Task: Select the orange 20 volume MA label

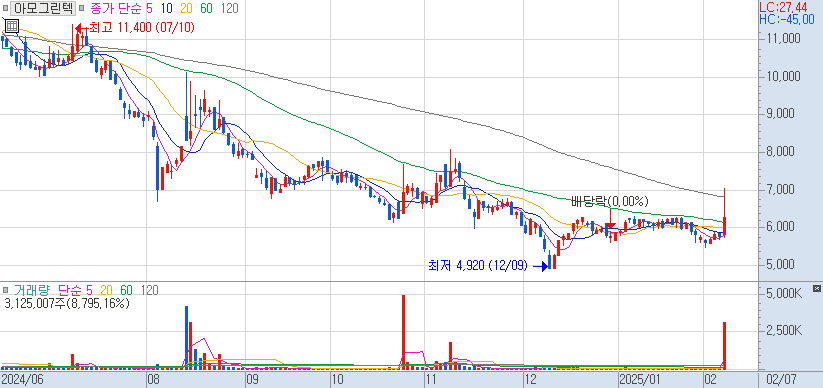Action: coord(107,290)
